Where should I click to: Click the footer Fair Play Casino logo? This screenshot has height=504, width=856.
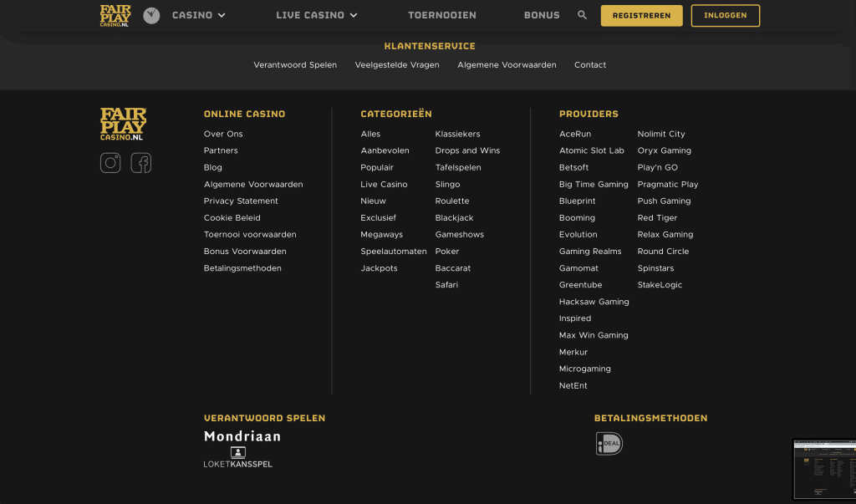tap(123, 124)
